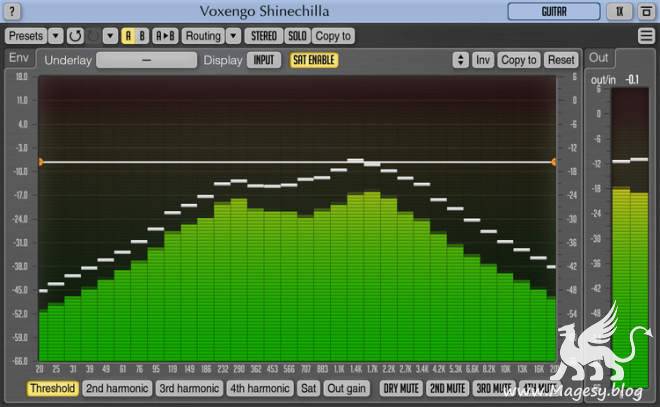Select state A of the A/B comparison
660x407 pixels.
coord(128,36)
